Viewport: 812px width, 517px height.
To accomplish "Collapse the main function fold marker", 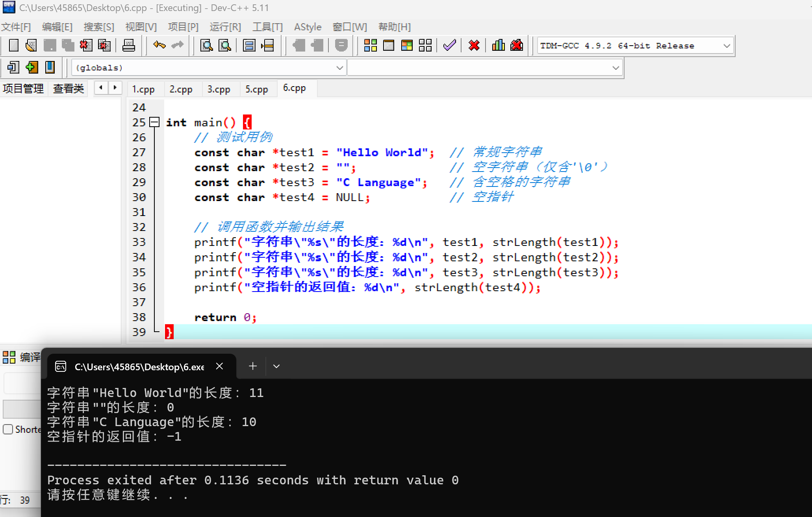I will click(x=155, y=122).
